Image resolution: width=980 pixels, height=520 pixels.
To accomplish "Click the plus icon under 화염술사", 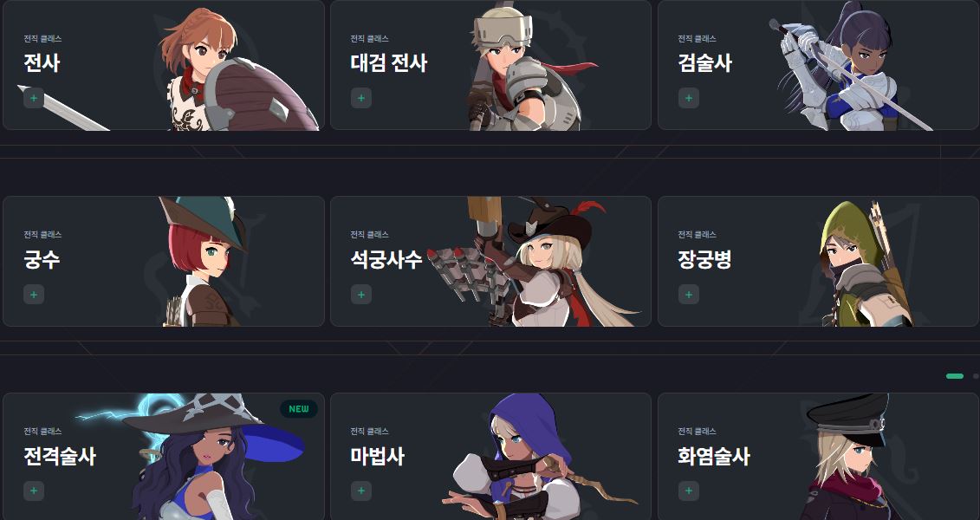I will [689, 491].
